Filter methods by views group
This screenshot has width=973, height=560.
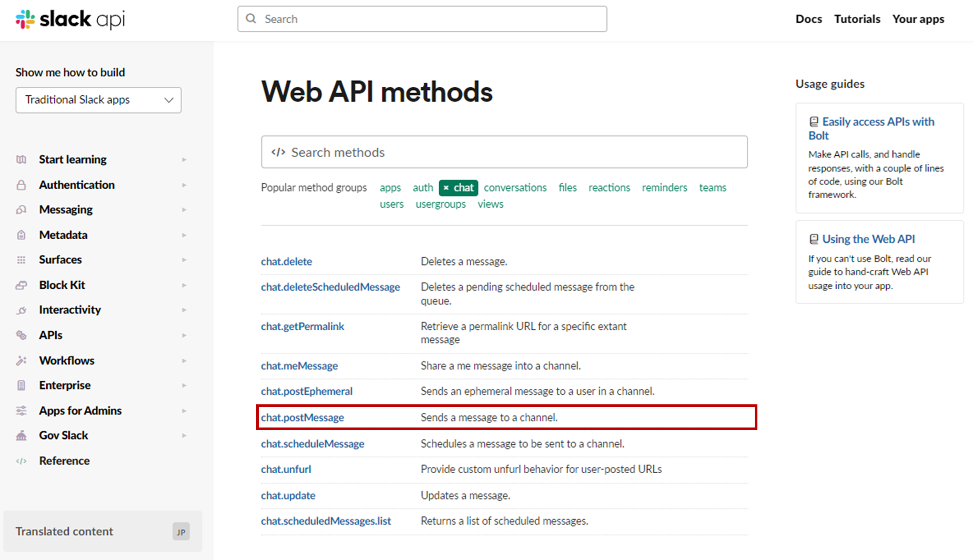[x=491, y=204]
